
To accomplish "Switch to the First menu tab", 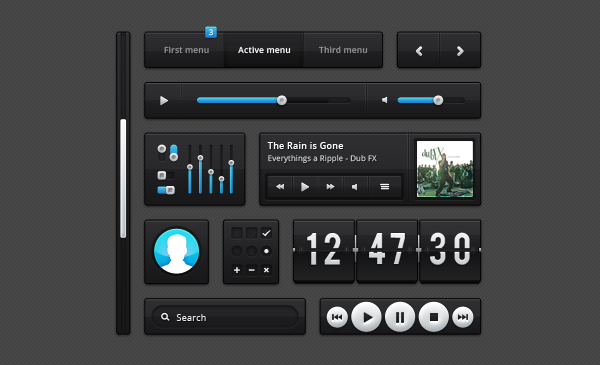I will (186, 50).
